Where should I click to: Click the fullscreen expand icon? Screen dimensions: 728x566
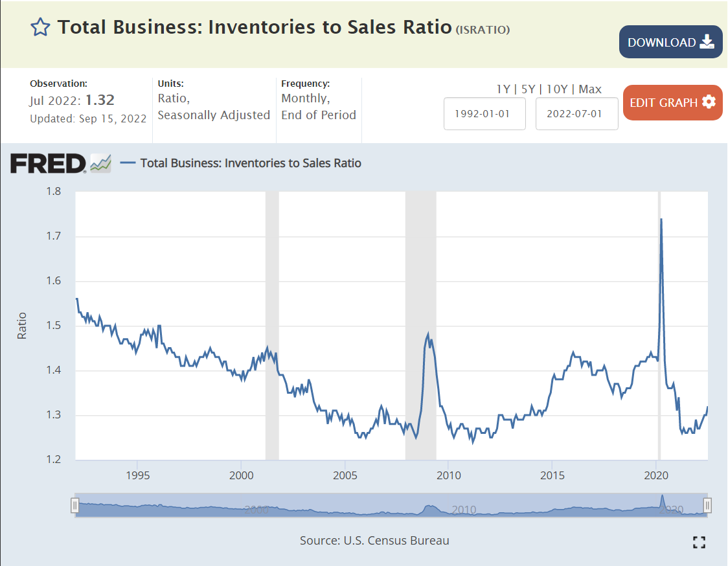(699, 543)
